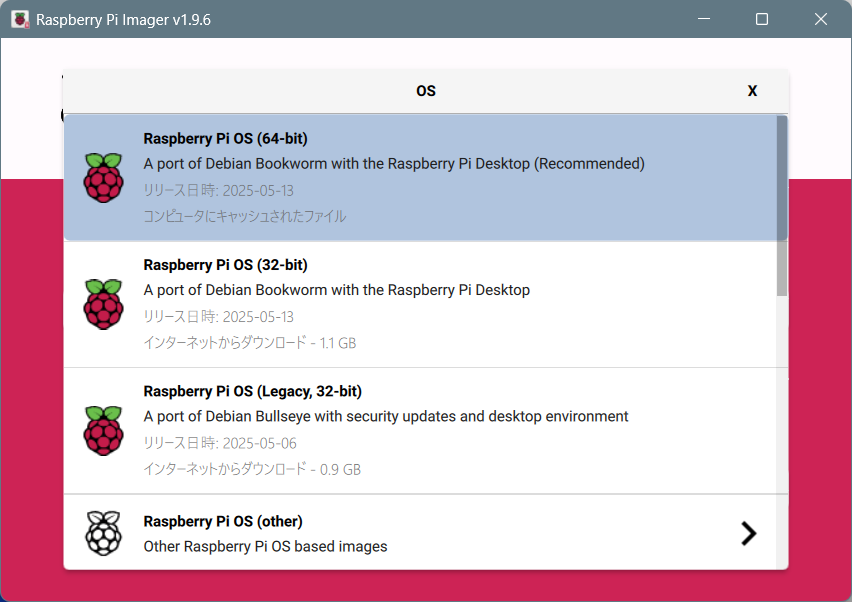Click the raspberry icon for Raspberry Pi OS (32-bit)
Image resolution: width=852 pixels, height=602 pixels.
(103, 304)
